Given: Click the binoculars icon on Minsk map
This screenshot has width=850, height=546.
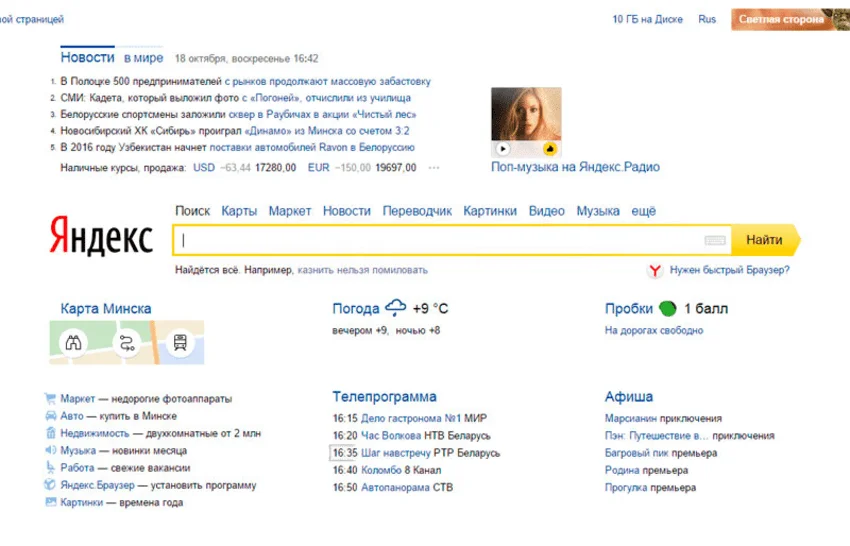Looking at the screenshot, I should pos(73,343).
